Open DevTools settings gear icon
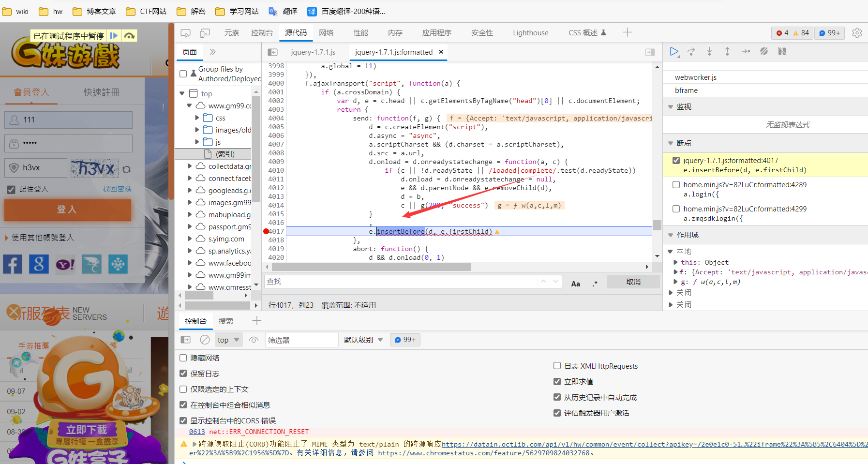The height and width of the screenshot is (464, 868). click(857, 33)
